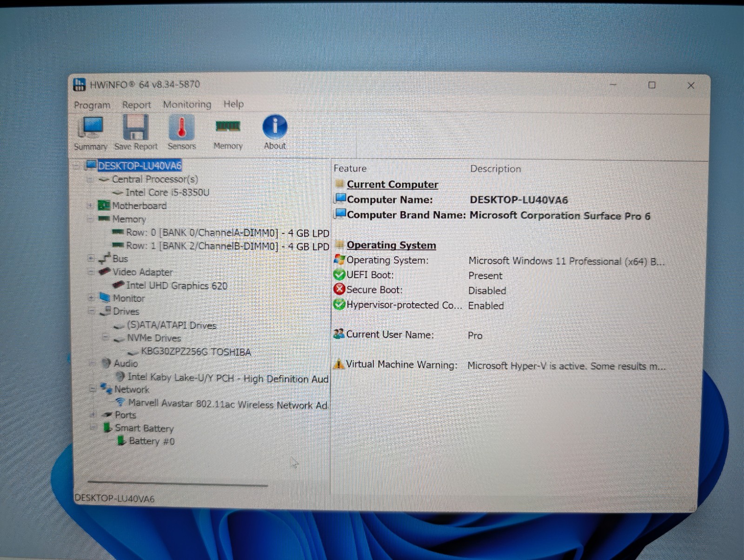Click the Smart Battery icon
The height and width of the screenshot is (560, 744).
[x=108, y=427]
